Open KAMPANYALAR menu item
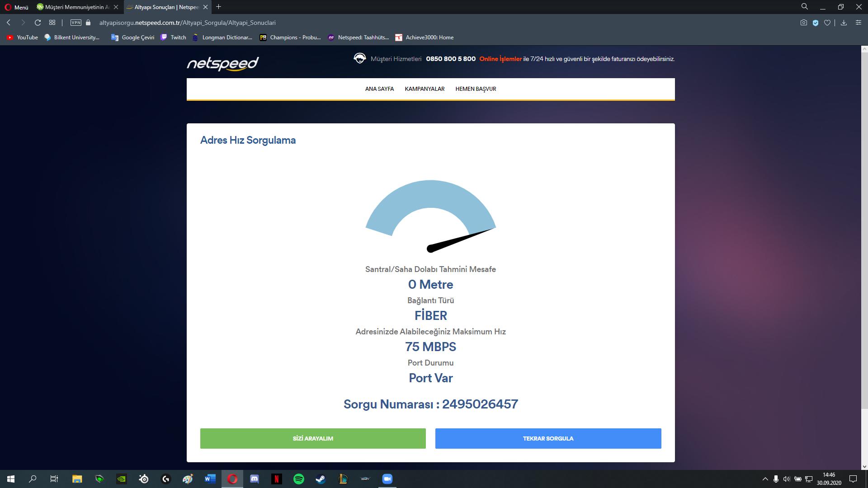868x488 pixels. [425, 89]
